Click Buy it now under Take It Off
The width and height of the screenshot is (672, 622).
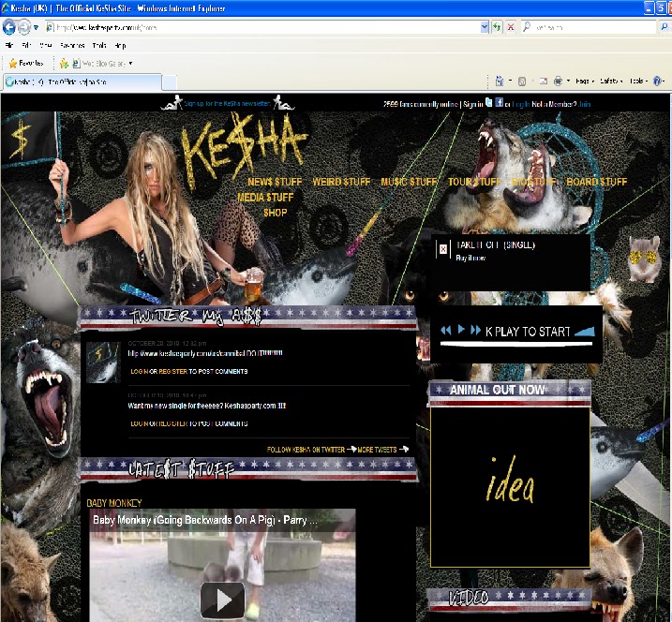[x=470, y=258]
